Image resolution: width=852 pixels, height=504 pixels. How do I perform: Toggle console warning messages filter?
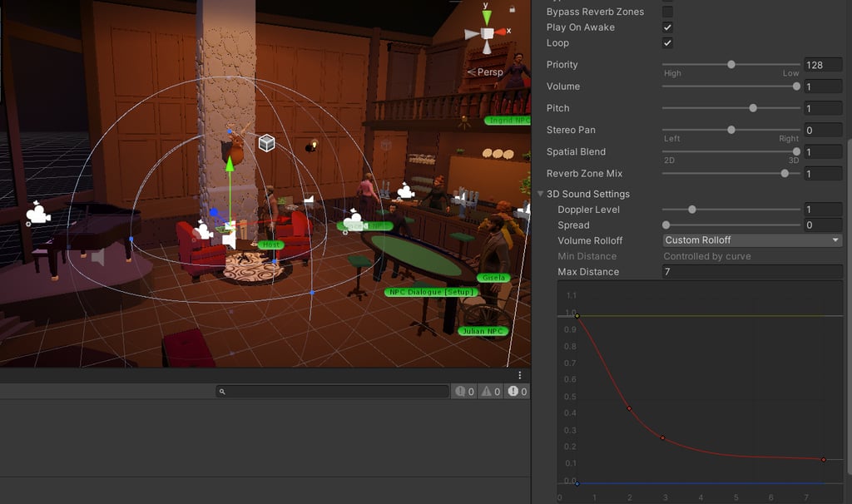491,392
